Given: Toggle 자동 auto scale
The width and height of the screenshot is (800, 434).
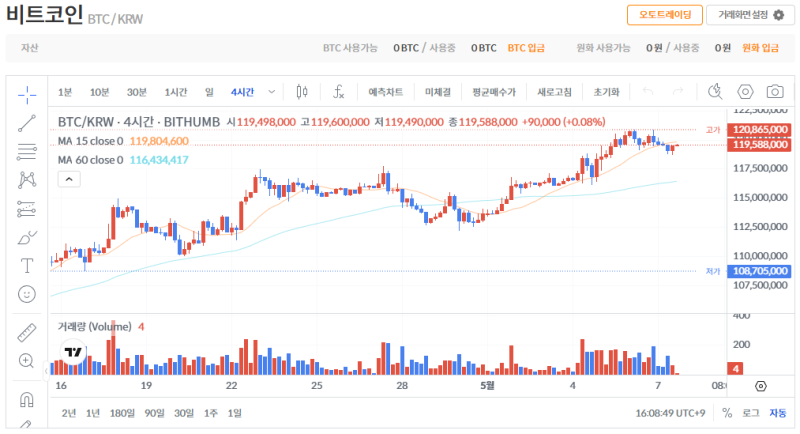Looking at the screenshot, I should (x=778, y=413).
